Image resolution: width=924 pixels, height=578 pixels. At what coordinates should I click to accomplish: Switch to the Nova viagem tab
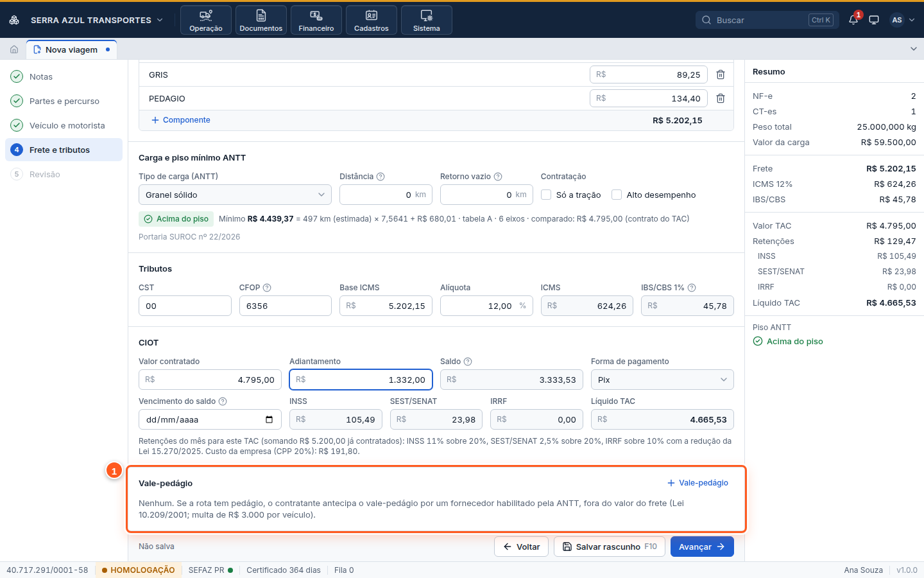tap(71, 49)
